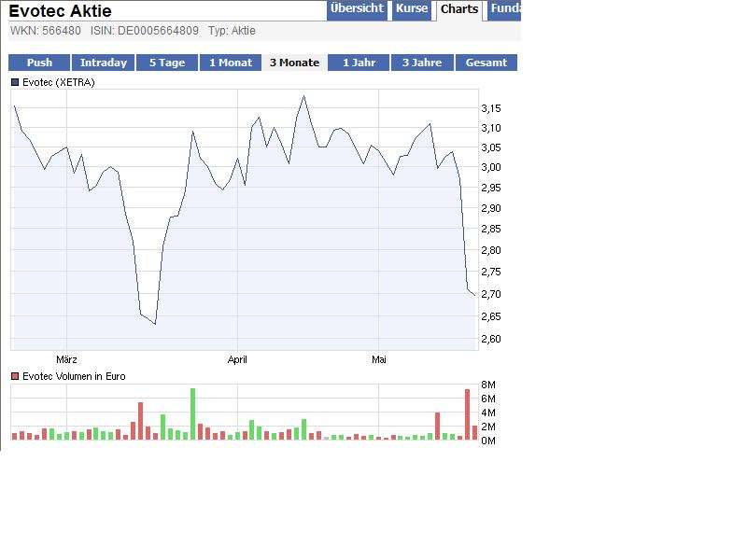Image resolution: width=747 pixels, height=560 pixels.
Task: Click the April axis label
Action: (237, 359)
